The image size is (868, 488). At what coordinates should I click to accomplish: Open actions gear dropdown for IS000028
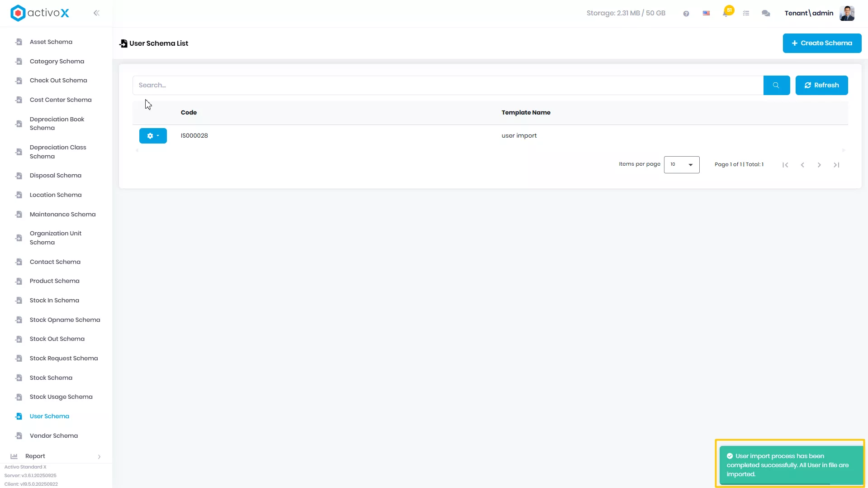[x=153, y=136]
